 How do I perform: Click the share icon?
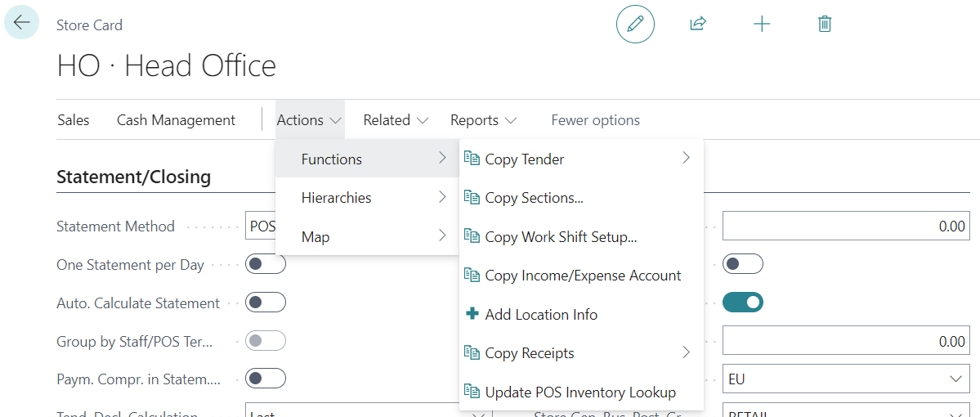(697, 24)
